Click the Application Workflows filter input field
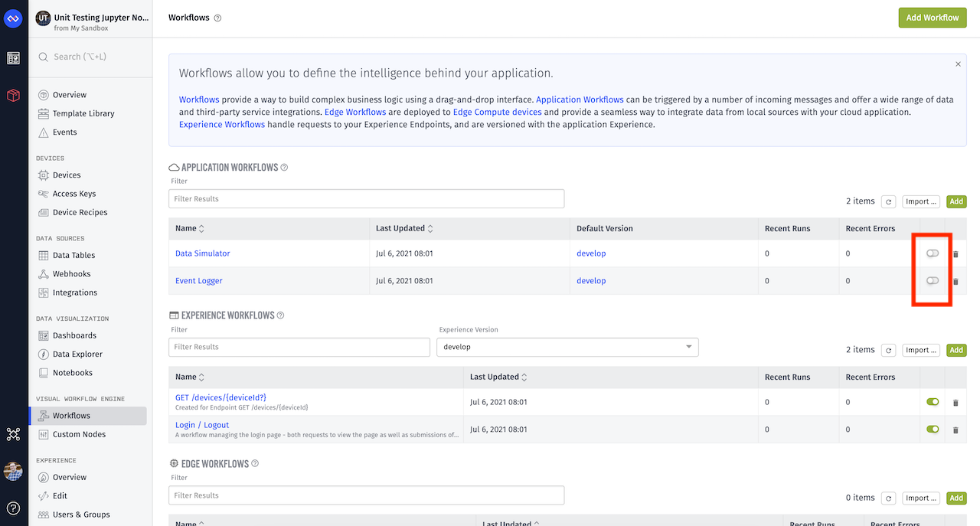Viewport: 980px width, 526px height. (366, 198)
